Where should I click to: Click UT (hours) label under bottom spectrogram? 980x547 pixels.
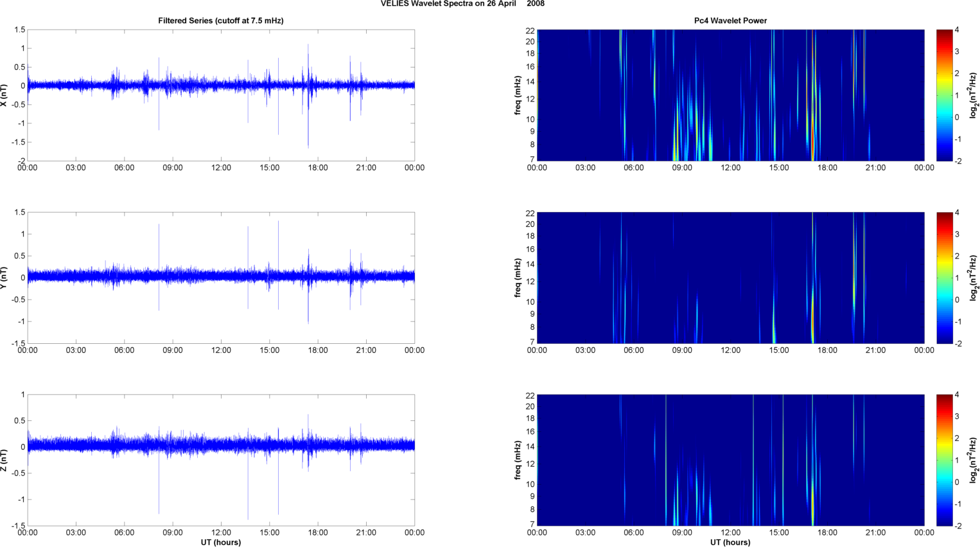730,542
